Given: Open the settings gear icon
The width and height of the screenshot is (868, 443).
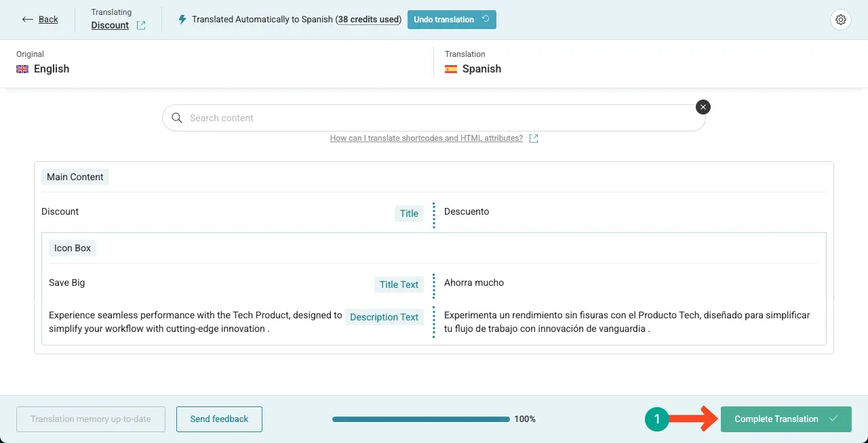Looking at the screenshot, I should tap(841, 20).
